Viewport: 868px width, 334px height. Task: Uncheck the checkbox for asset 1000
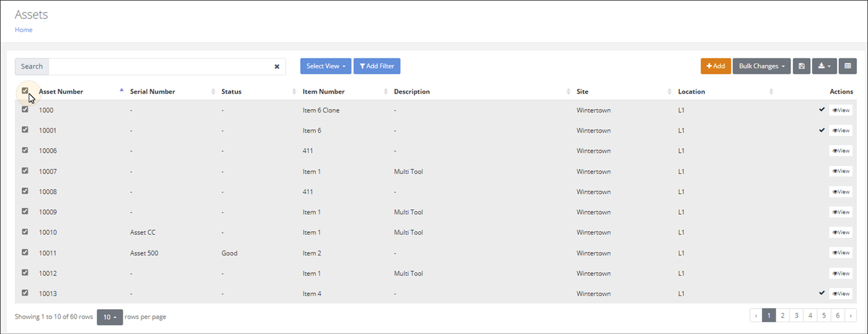tap(25, 109)
